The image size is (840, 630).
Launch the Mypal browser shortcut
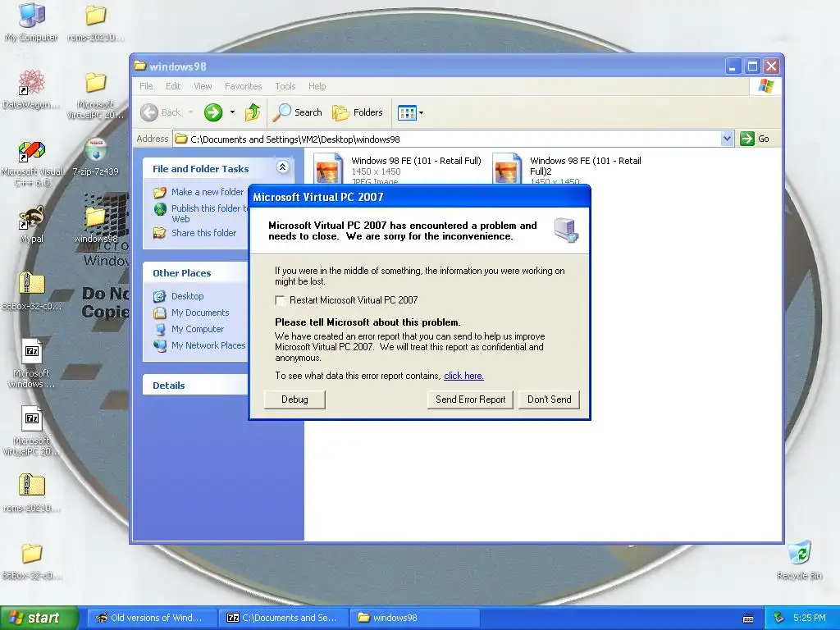[32, 224]
